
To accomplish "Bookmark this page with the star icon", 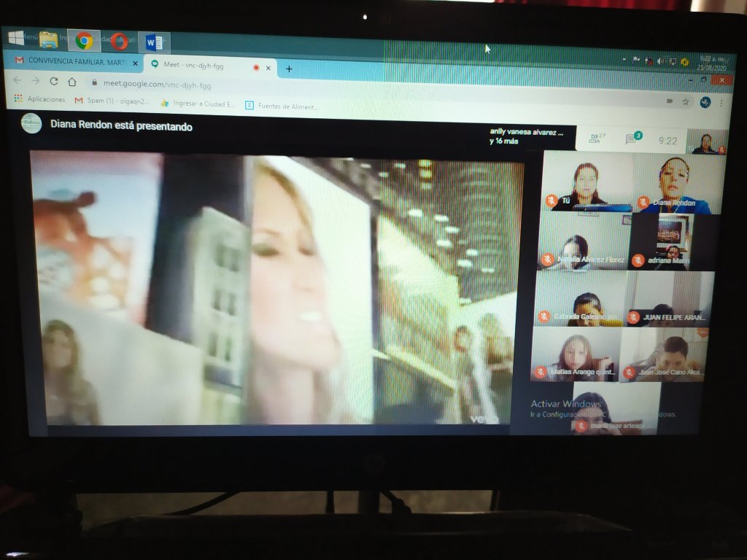I will pyautogui.click(x=685, y=101).
